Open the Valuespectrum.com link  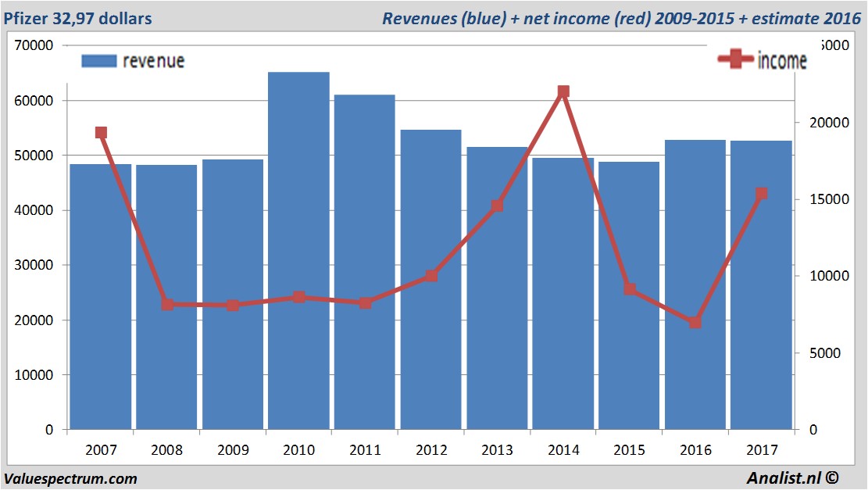[70, 478]
